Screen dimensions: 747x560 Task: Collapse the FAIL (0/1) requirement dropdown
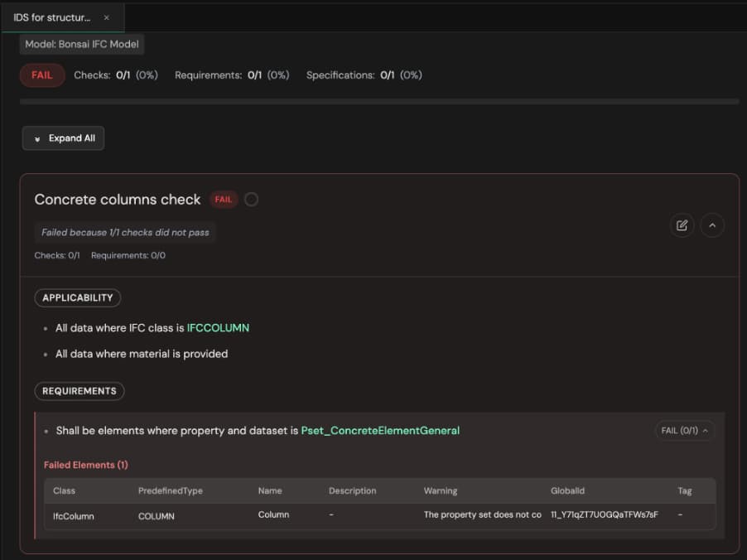(684, 431)
